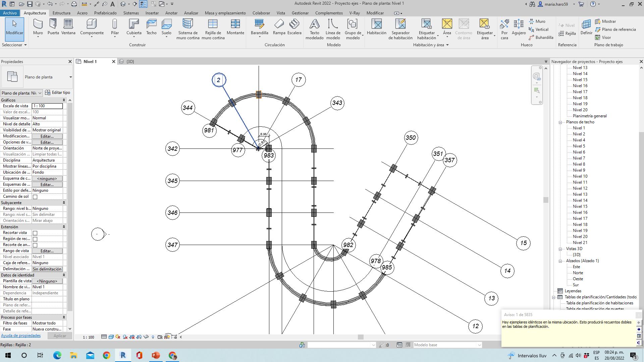Choose the Componente tool
The image size is (644, 362).
point(92,27)
